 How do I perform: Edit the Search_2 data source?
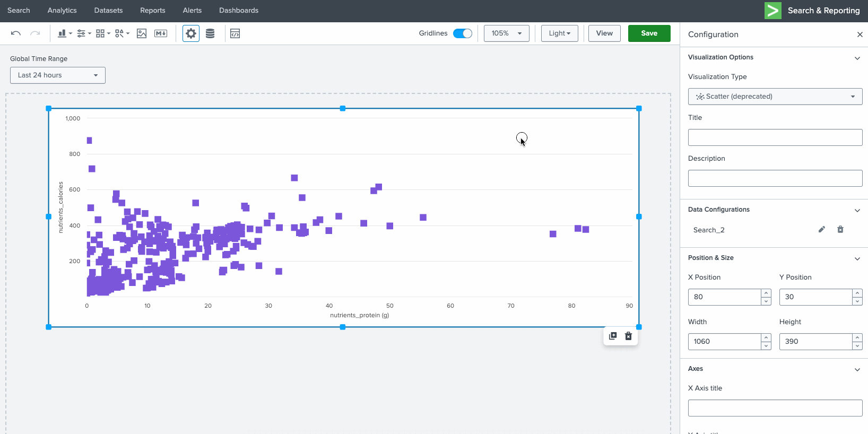point(821,230)
